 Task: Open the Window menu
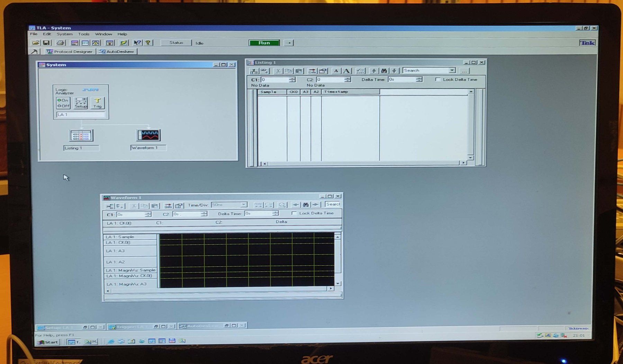click(x=103, y=34)
